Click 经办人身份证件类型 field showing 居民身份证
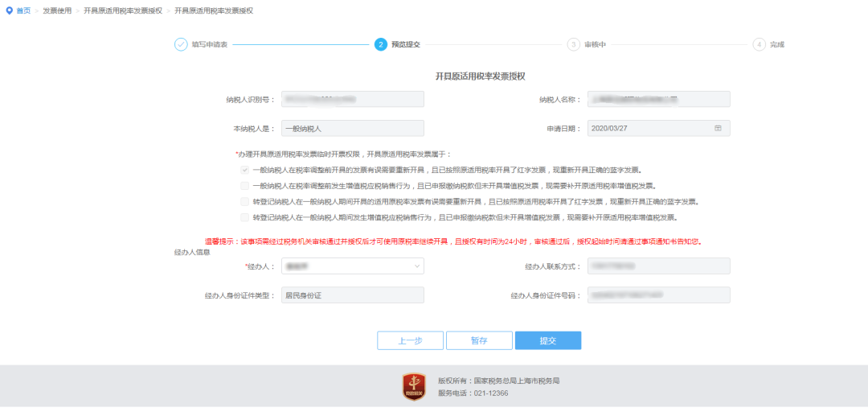 [353, 295]
